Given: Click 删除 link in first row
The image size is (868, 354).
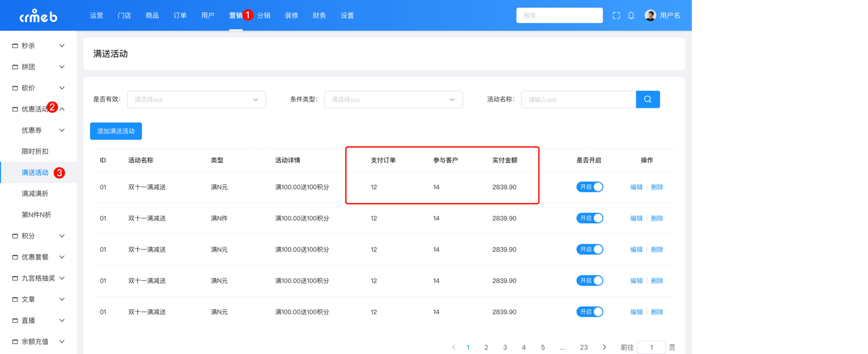Looking at the screenshot, I should [657, 187].
